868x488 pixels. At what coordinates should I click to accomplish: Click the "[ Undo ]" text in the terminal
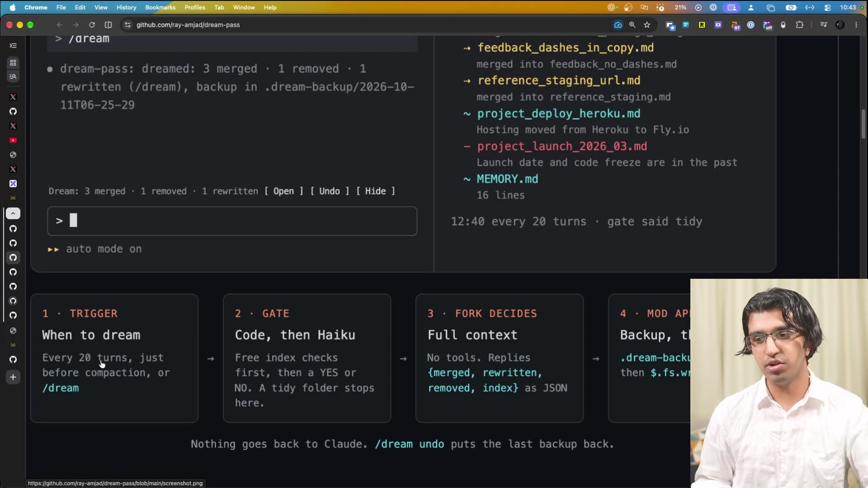tap(330, 191)
